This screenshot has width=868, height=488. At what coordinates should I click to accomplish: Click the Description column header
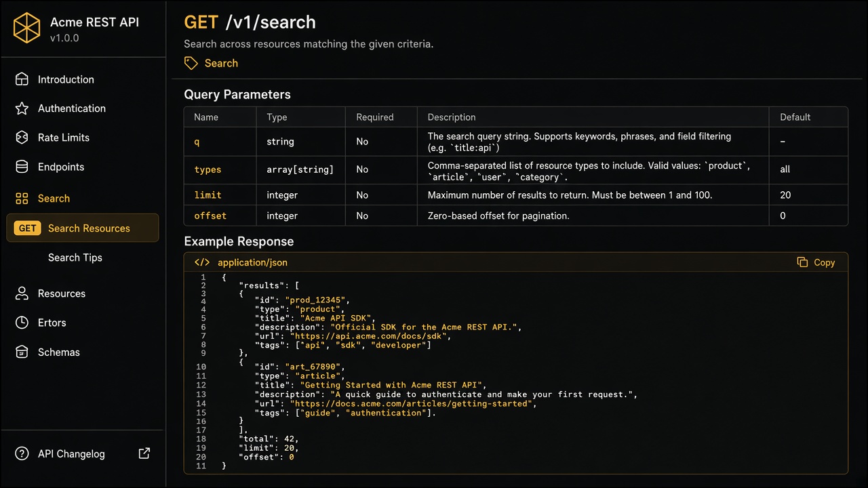[x=452, y=117]
